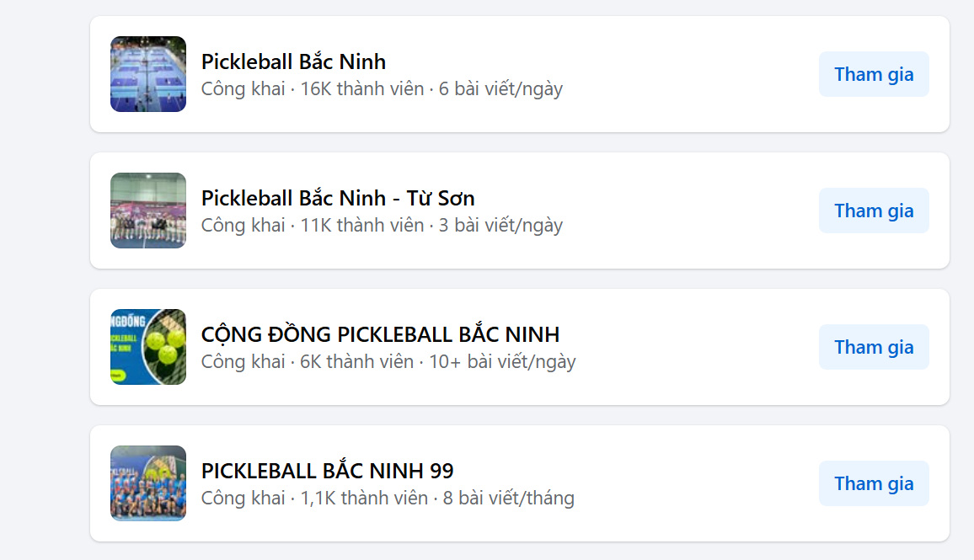
Task: Click the Pickleball Bắc Ninh - Từ Sơn group photo
Action: (148, 211)
